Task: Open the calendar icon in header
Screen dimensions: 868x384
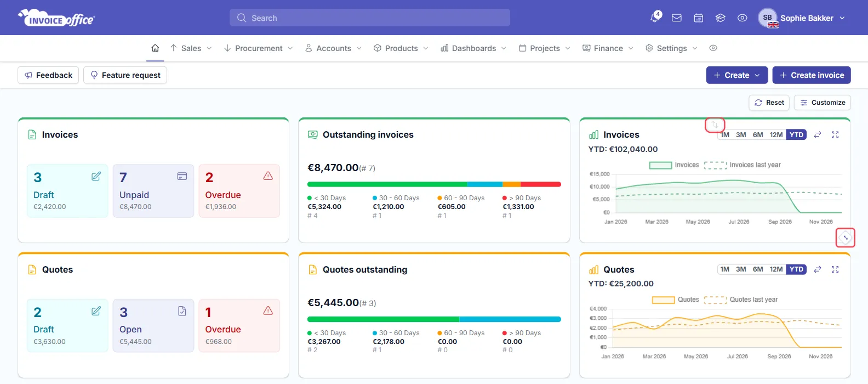Action: pos(699,18)
